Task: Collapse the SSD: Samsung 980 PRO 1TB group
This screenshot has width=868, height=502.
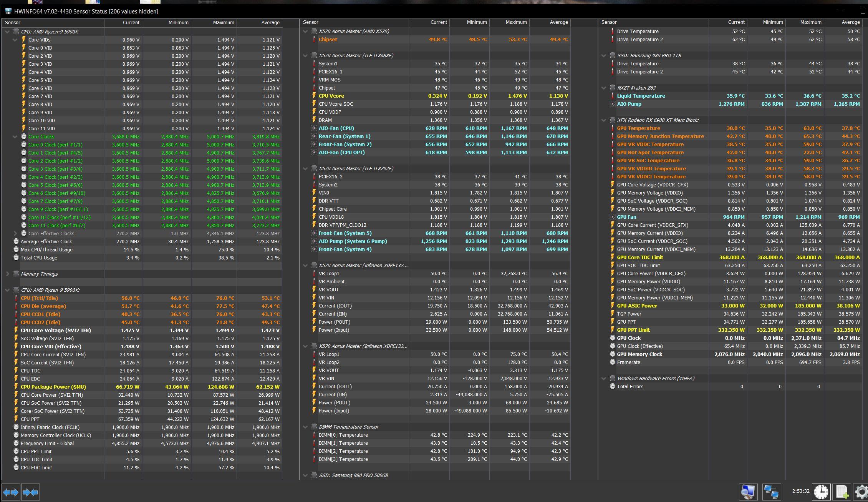Action: (x=604, y=55)
